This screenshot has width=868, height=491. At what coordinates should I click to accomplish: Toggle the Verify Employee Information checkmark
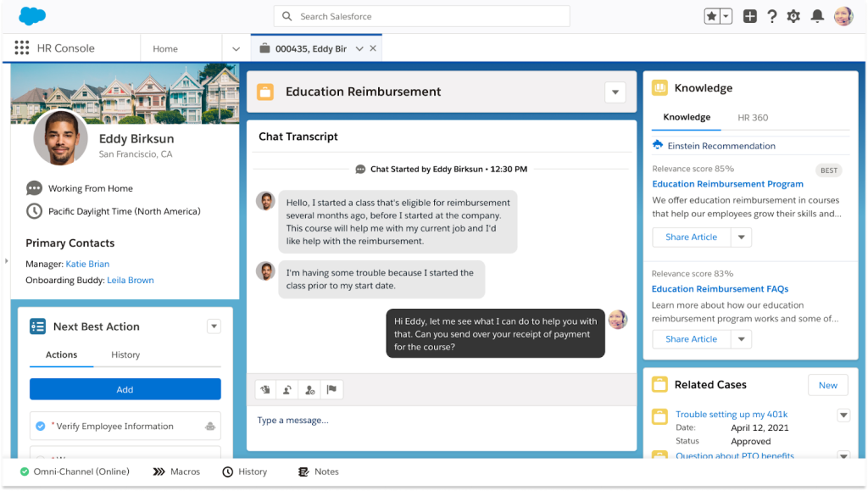pyautogui.click(x=41, y=427)
